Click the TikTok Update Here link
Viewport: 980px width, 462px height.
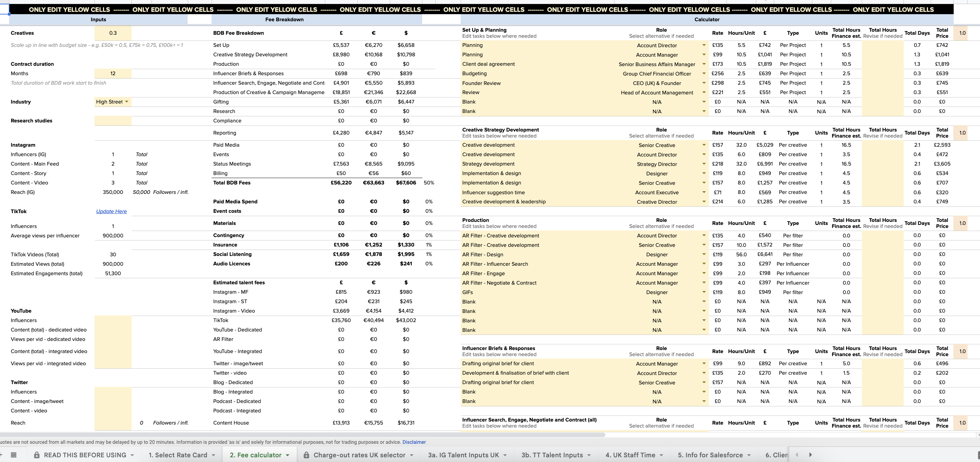[x=111, y=211]
